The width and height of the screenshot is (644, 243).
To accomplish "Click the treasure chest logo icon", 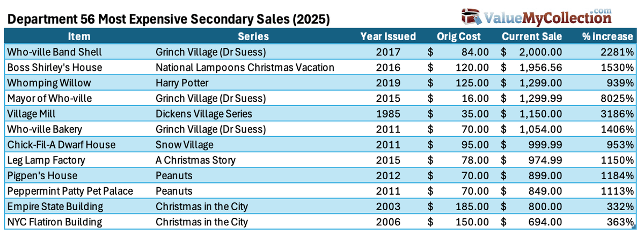I will tap(471, 16).
